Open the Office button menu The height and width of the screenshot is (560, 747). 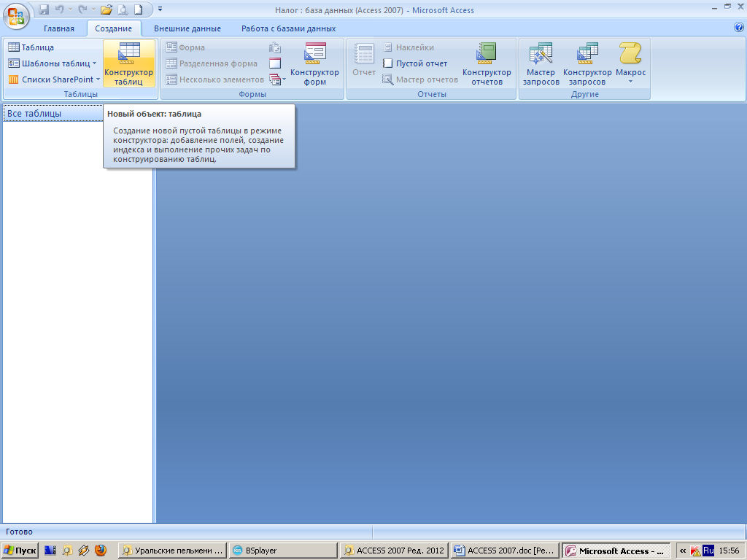[x=16, y=15]
